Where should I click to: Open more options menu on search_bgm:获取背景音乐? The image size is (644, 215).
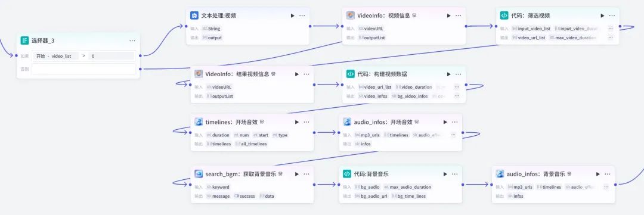[306, 174]
